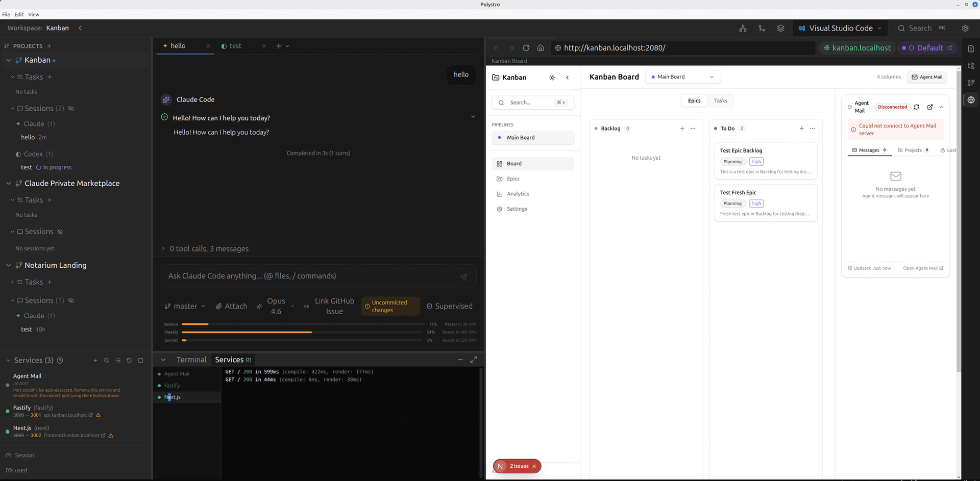
Task: Open globe browser icon in right sidebar
Action: click(x=971, y=100)
